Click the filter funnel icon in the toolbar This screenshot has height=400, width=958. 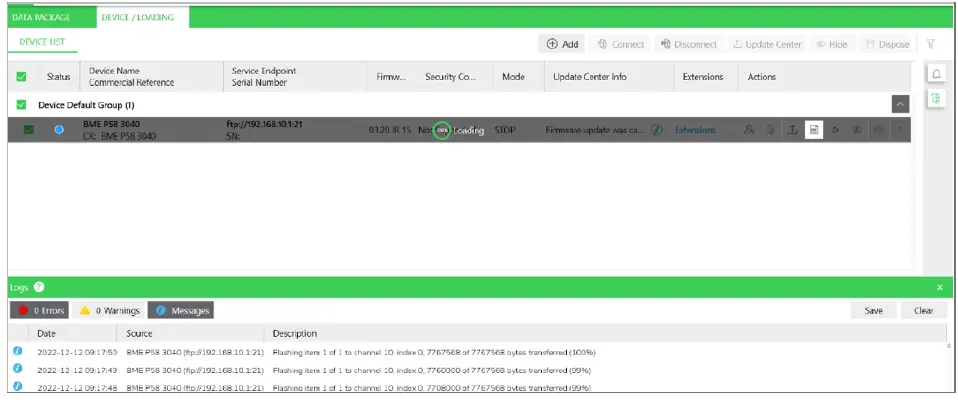click(930, 44)
